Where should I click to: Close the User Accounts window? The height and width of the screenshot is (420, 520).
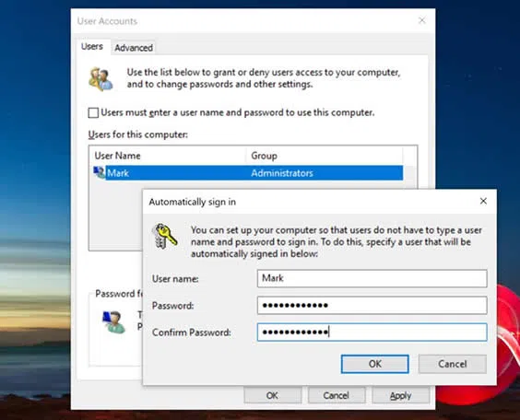(x=422, y=20)
